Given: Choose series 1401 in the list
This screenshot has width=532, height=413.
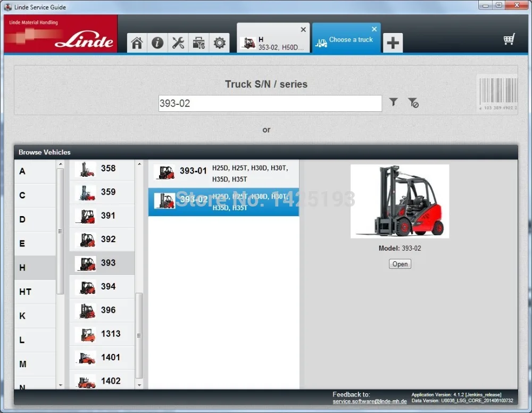Looking at the screenshot, I should point(102,358).
